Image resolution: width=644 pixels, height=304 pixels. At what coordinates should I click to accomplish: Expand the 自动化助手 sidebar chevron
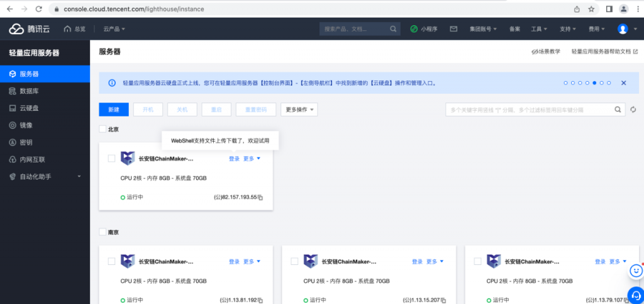(x=79, y=177)
